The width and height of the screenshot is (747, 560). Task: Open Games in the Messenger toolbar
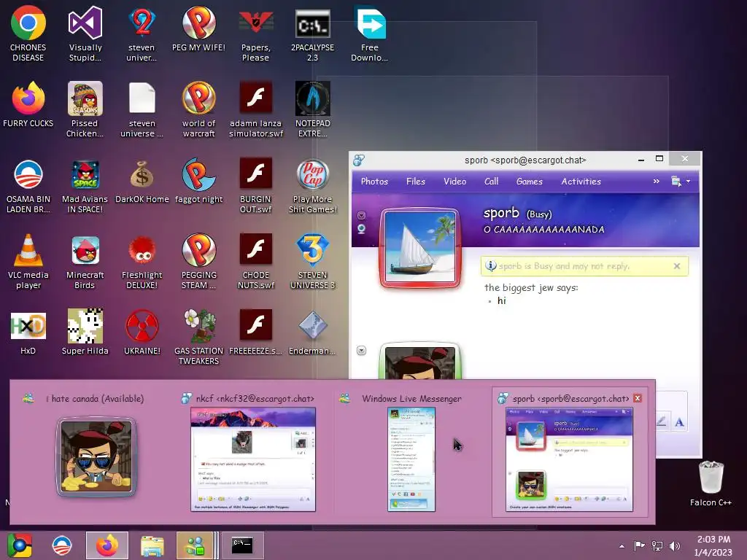530,182
